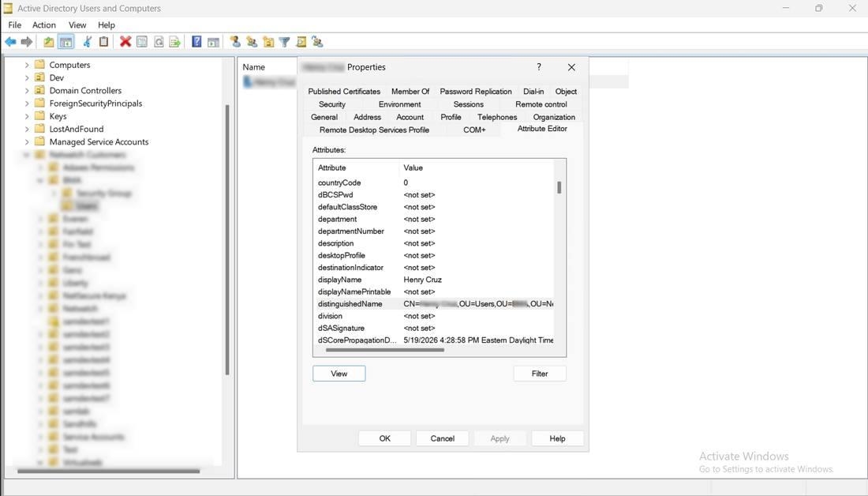Open the Help menu
Screen dimensions: 868x496
click(107, 25)
